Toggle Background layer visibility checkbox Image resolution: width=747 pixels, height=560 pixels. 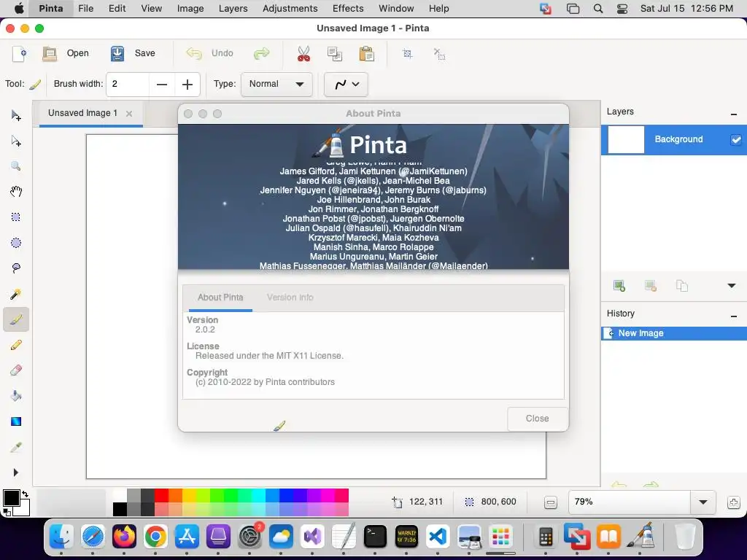click(x=735, y=139)
